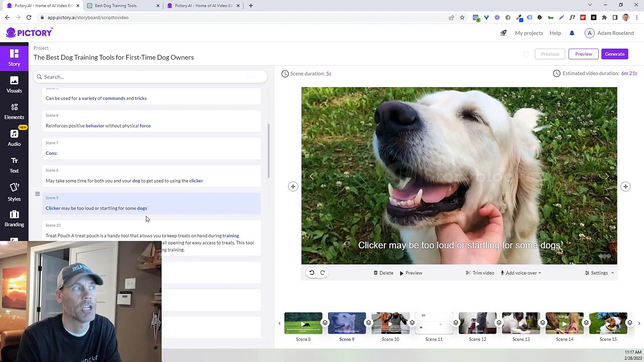Focus the scene Search field
This screenshot has width=644, height=362.
click(150, 77)
